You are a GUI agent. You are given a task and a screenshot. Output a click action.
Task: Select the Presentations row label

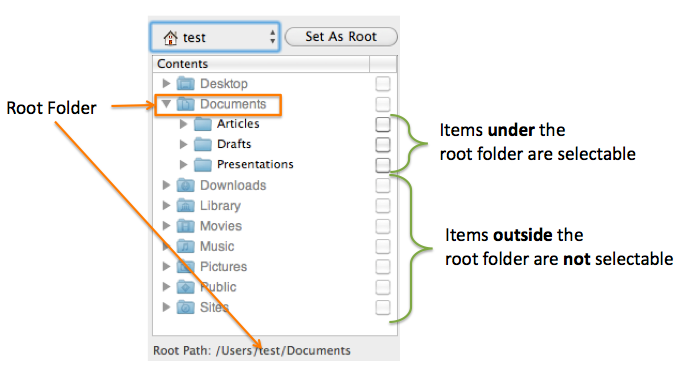click(255, 164)
